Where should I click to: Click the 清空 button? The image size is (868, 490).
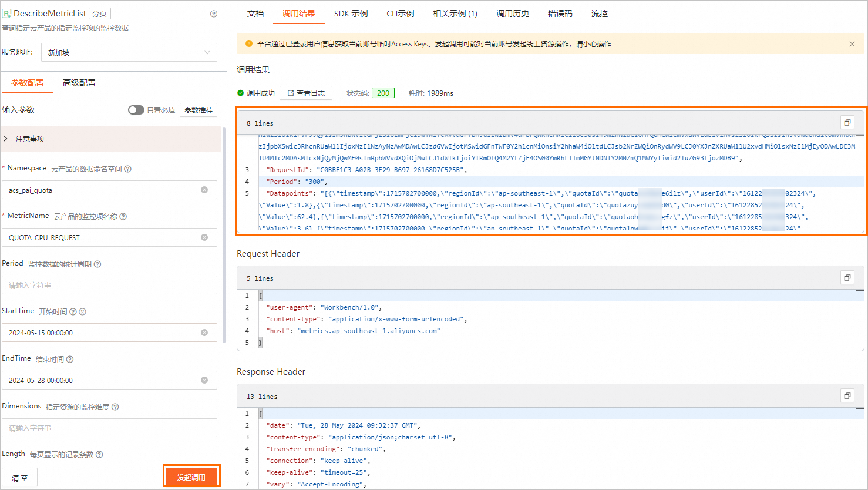pyautogui.click(x=20, y=478)
